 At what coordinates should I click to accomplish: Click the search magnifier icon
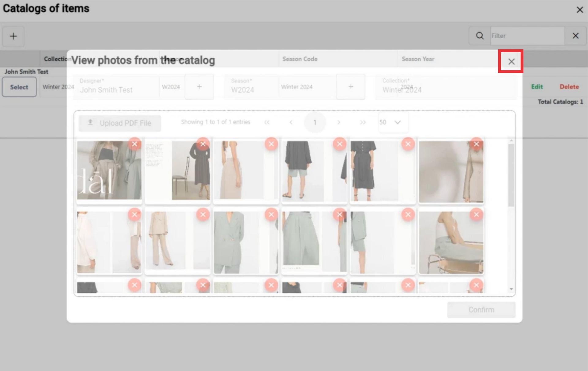480,36
